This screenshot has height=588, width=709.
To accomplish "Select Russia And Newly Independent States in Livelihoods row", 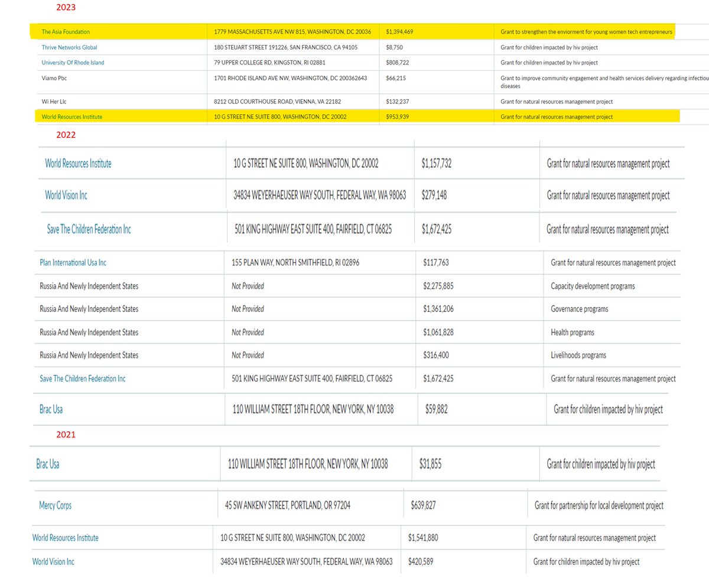I will pos(89,355).
